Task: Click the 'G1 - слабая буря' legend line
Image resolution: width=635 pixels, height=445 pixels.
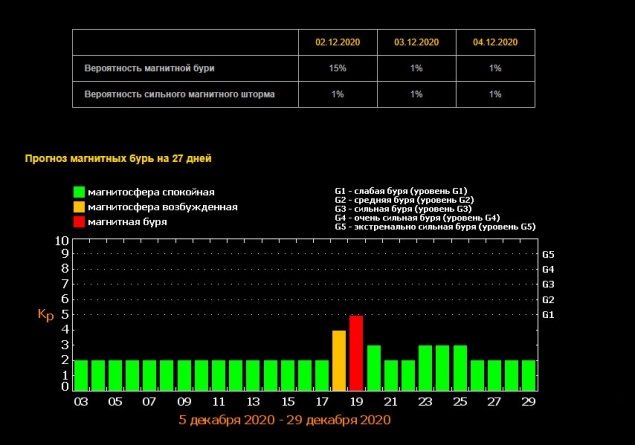Action: (400, 189)
